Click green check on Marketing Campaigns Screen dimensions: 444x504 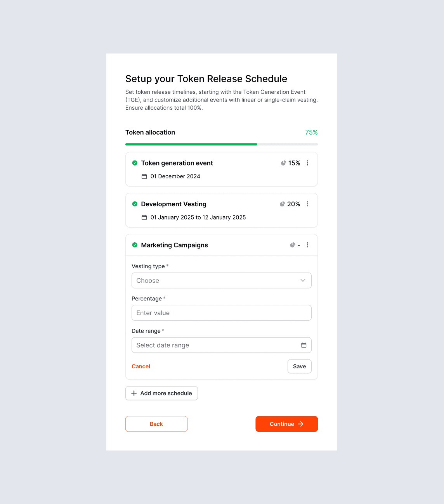coord(135,245)
